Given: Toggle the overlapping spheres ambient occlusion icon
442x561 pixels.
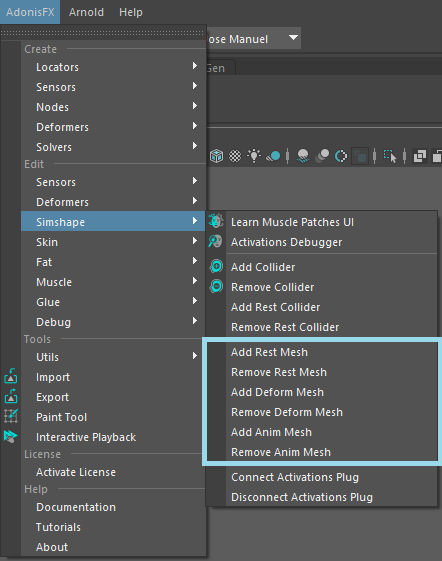Looking at the screenshot, I should tap(322, 156).
